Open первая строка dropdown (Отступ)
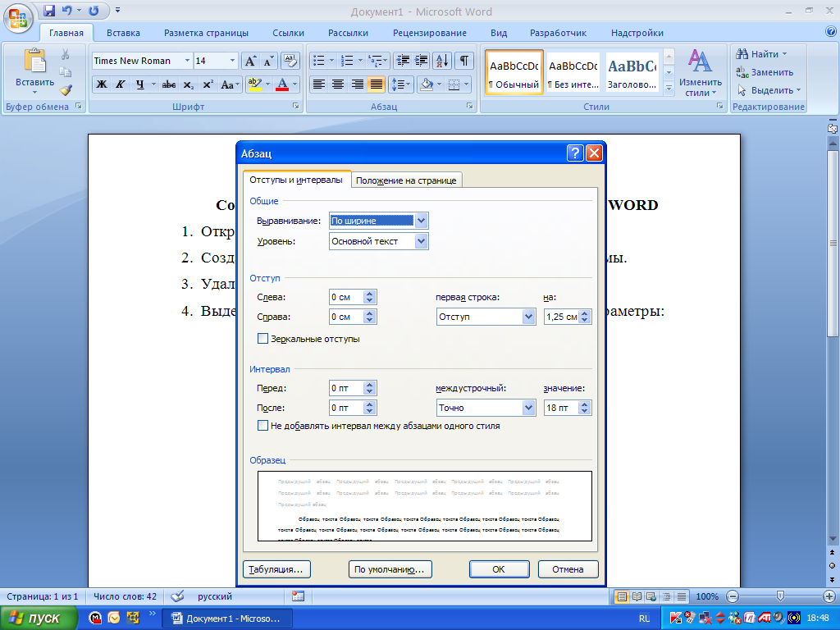The width and height of the screenshot is (840, 630). pos(529,317)
